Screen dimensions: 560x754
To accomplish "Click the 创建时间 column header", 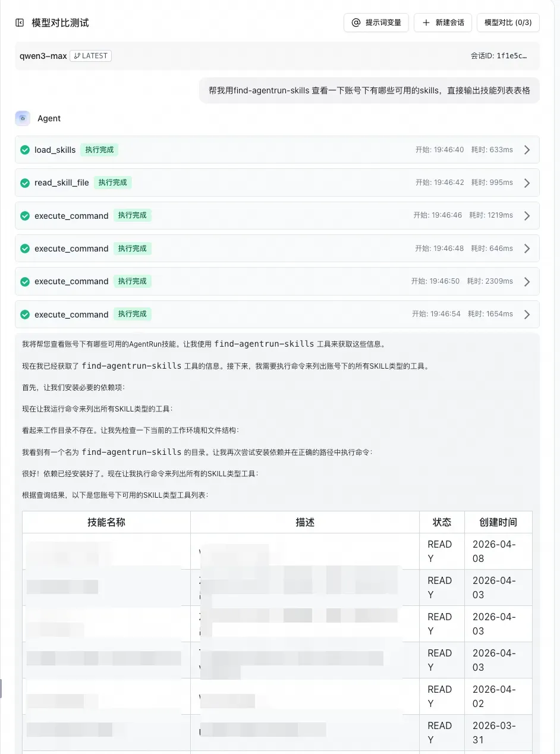I will (498, 522).
